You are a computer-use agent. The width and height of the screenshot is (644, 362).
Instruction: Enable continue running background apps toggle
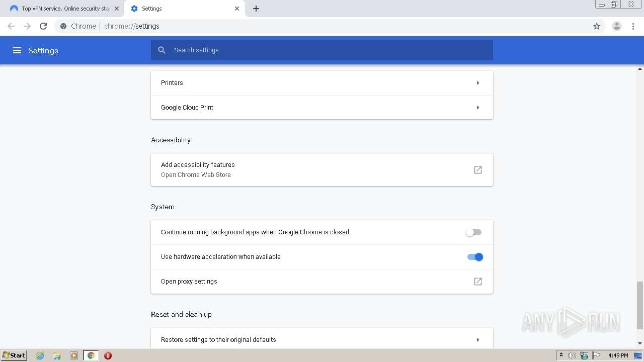(x=473, y=232)
